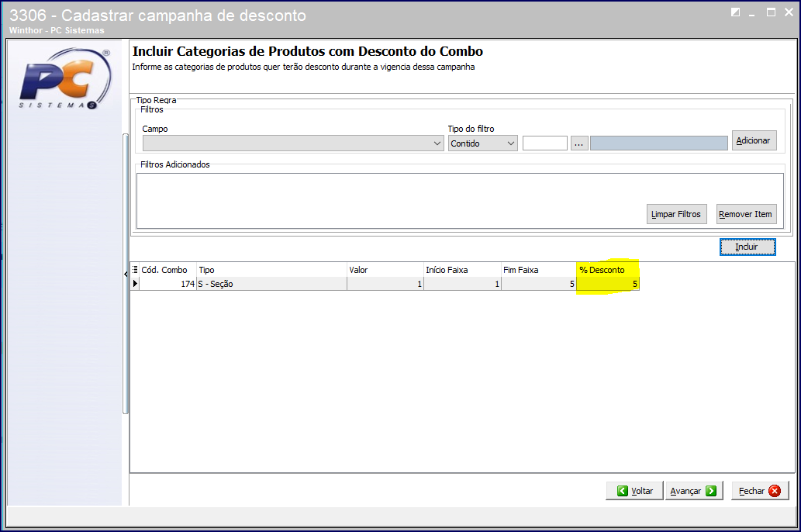Click the Incluir button
Screen dimensions: 801x532
(x=747, y=247)
